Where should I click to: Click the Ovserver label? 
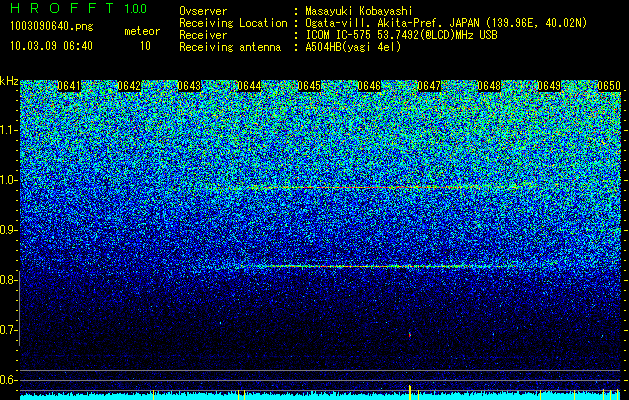(203, 12)
